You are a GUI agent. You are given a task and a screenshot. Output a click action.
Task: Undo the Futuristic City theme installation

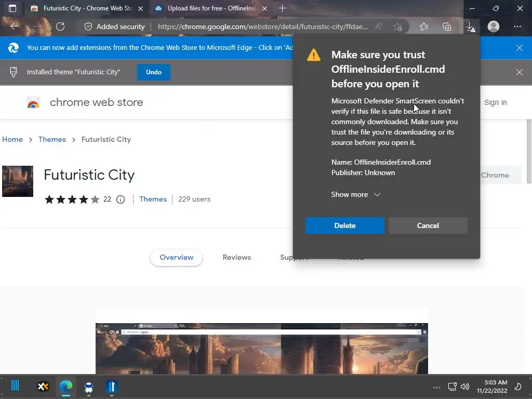tap(154, 72)
